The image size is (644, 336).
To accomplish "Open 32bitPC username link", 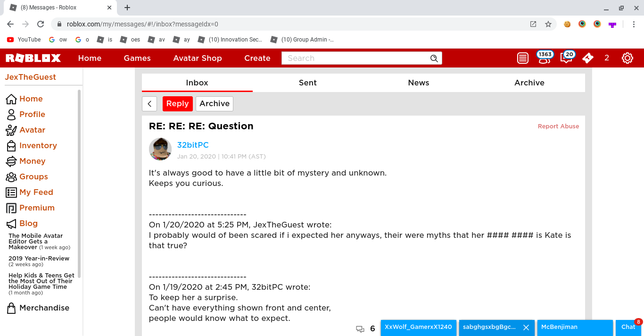I will click(x=193, y=145).
